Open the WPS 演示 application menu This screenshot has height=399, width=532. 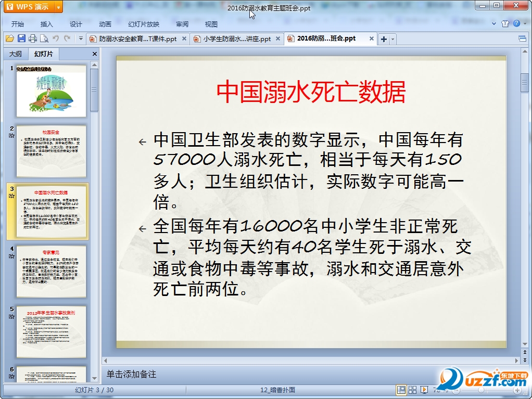(x=29, y=7)
